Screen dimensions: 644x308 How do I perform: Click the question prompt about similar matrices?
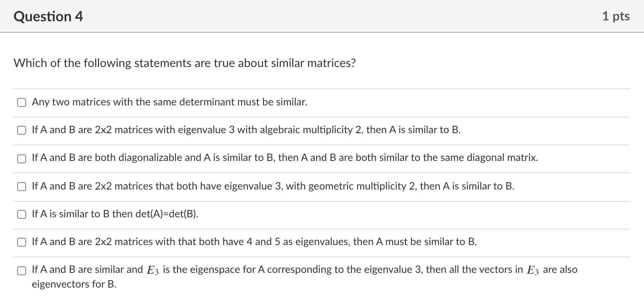184,63
